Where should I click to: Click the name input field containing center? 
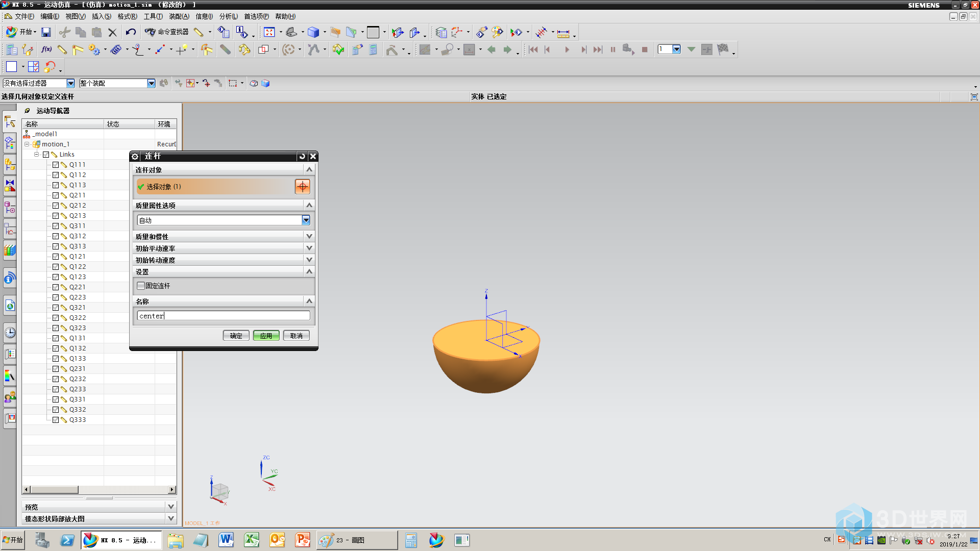tap(224, 316)
